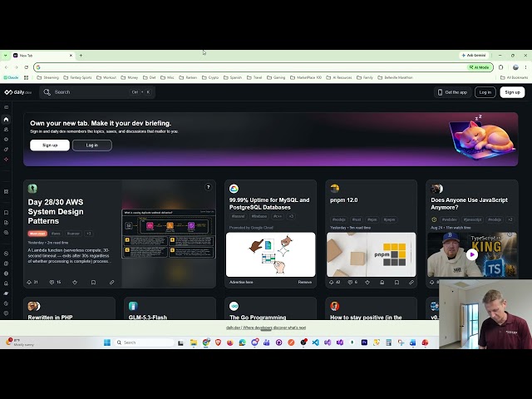
Task: Click the red sparkle sidebar icon
Action: coord(6,159)
